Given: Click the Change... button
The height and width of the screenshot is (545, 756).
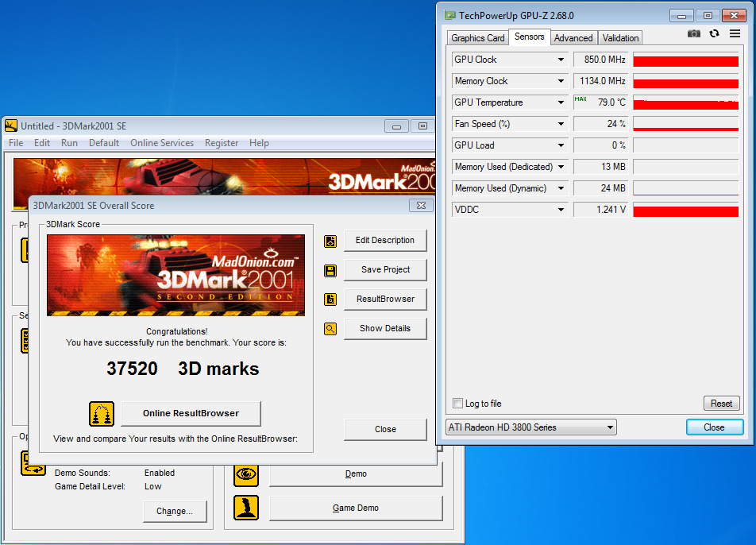Looking at the screenshot, I should [x=175, y=512].
